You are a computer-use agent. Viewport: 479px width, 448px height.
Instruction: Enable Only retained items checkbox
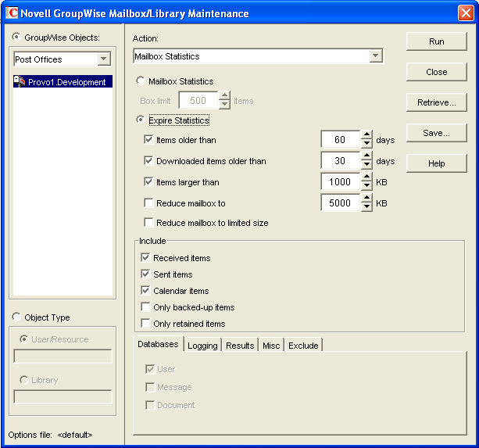pos(145,324)
